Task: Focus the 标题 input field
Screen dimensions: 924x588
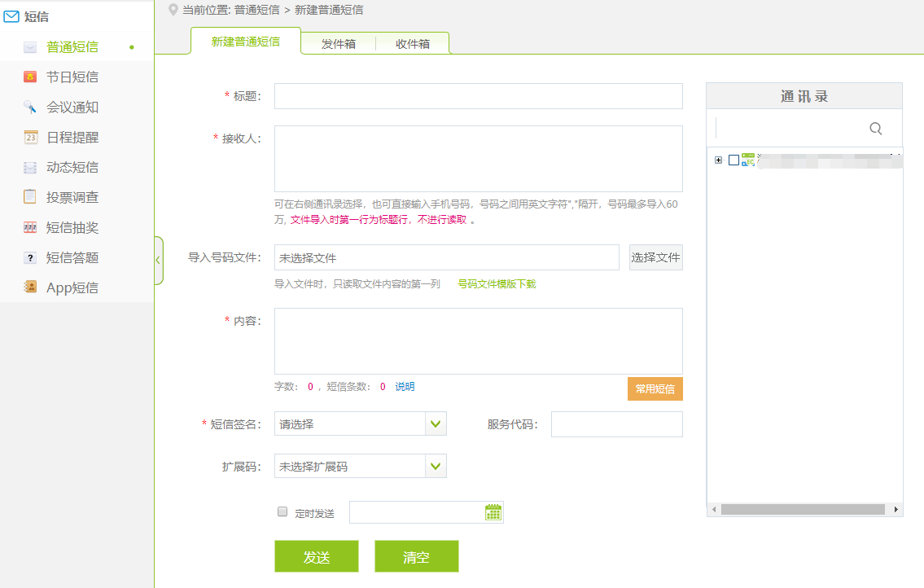Action: tap(479, 96)
